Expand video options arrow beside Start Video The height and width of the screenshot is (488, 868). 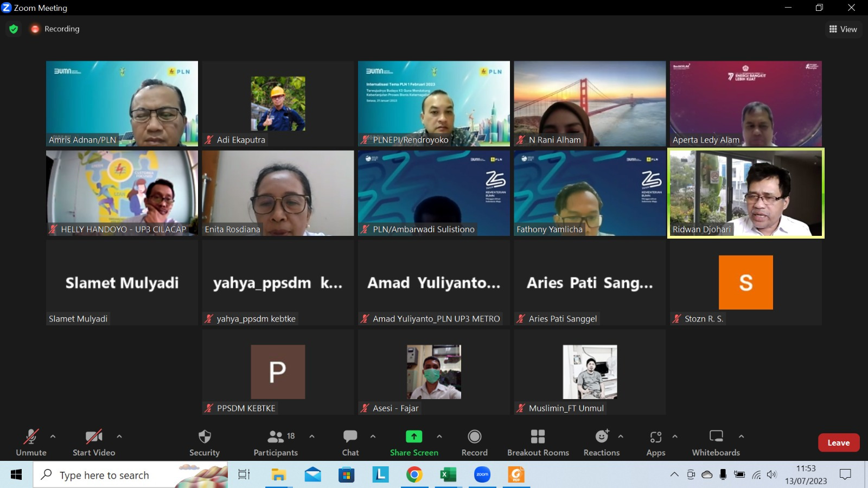click(x=119, y=436)
